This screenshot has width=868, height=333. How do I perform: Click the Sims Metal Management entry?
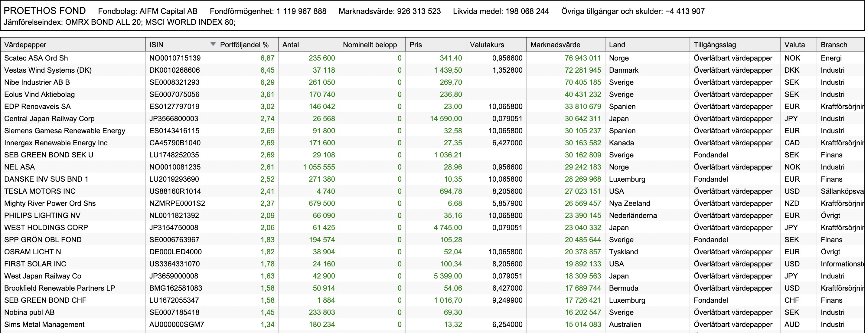[44, 325]
